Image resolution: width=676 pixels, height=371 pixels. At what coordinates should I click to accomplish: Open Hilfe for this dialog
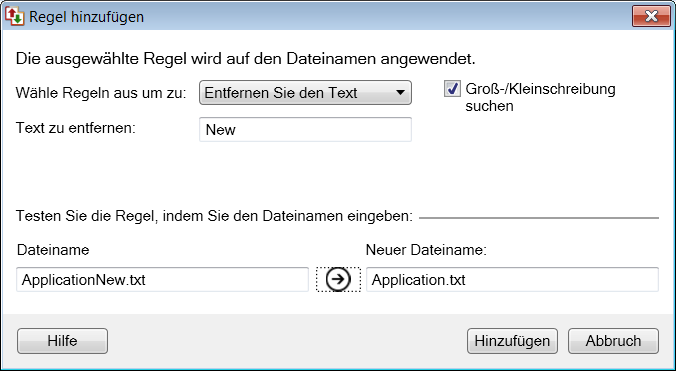[63, 341]
